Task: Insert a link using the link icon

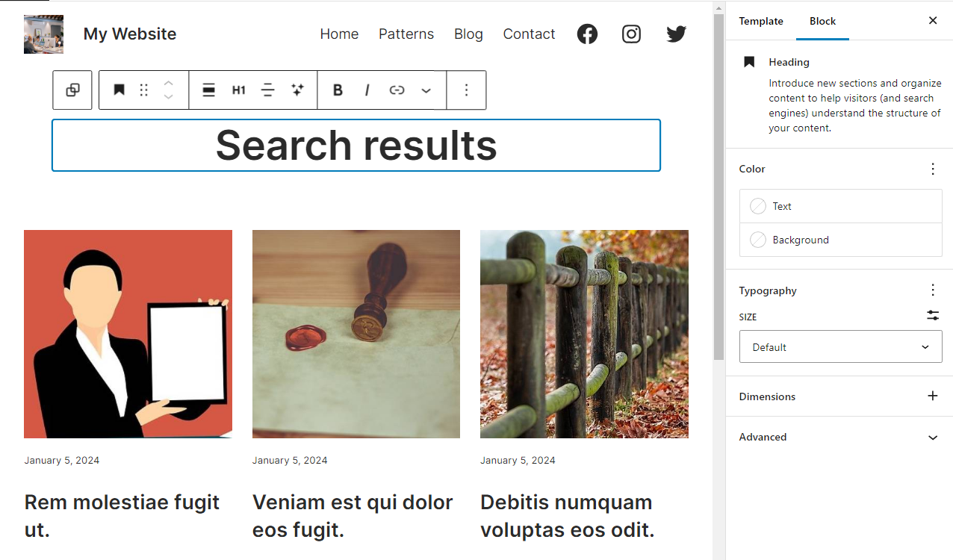Action: pyautogui.click(x=397, y=90)
